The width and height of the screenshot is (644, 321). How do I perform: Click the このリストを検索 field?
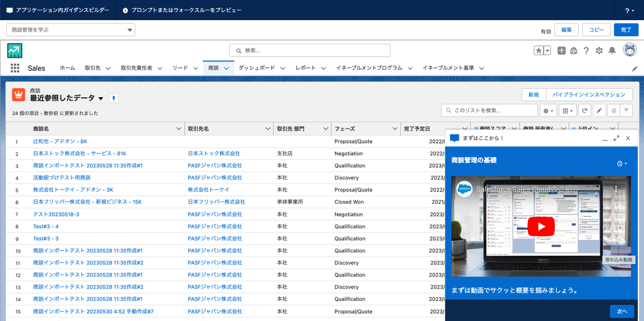pyautogui.click(x=490, y=111)
